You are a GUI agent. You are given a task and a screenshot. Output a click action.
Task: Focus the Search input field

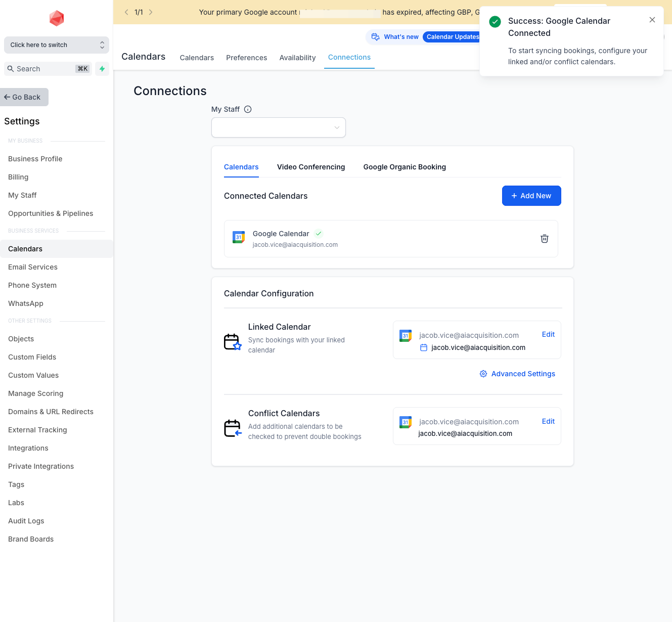(x=48, y=69)
